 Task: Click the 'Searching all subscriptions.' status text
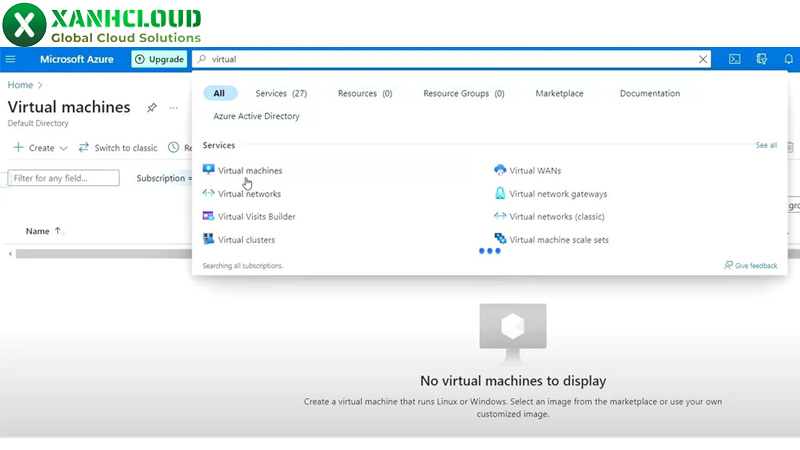[242, 266]
